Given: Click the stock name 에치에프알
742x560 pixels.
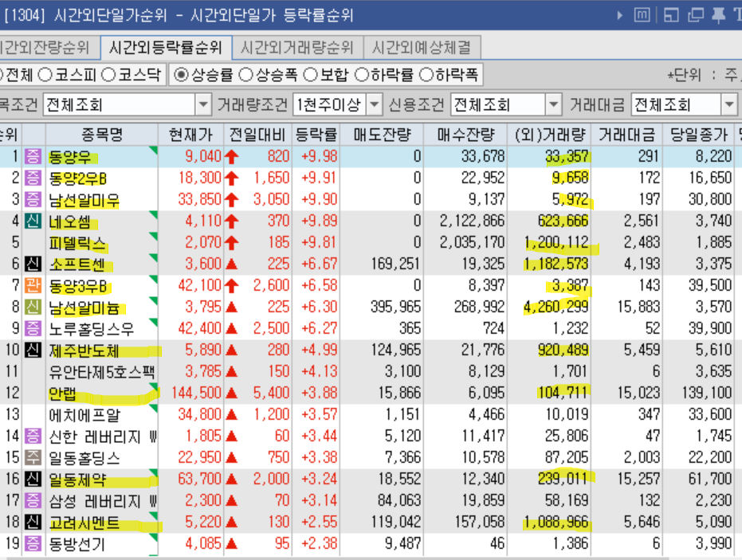Looking at the screenshot, I should [84, 415].
